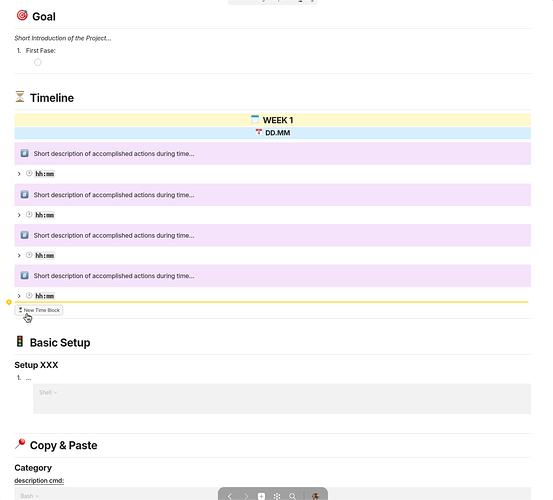Viewport: 553px width, 500px height.
Task: Click the Timeline heading
Action: (x=52, y=98)
